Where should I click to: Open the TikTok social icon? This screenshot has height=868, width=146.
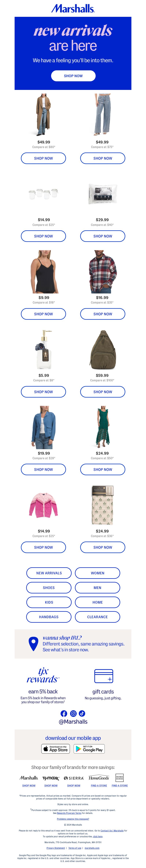[82, 713]
